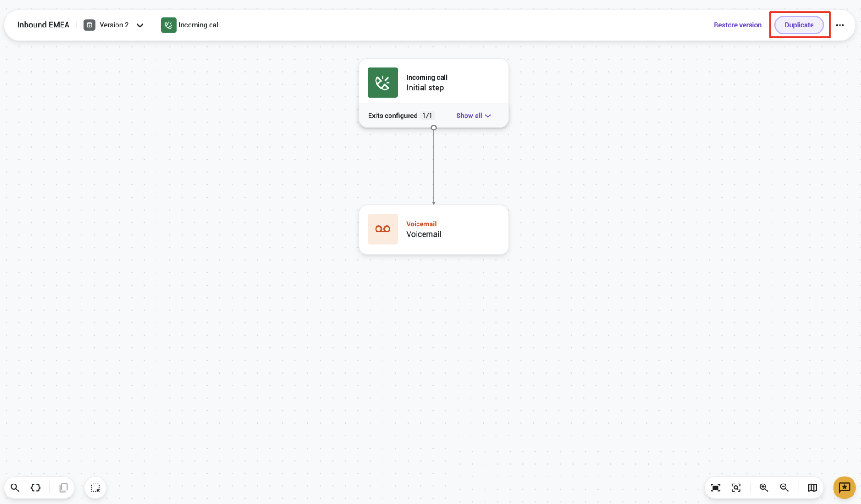Screen dimensions: 861x504
Task: Toggle the minimap view
Action: click(x=813, y=488)
